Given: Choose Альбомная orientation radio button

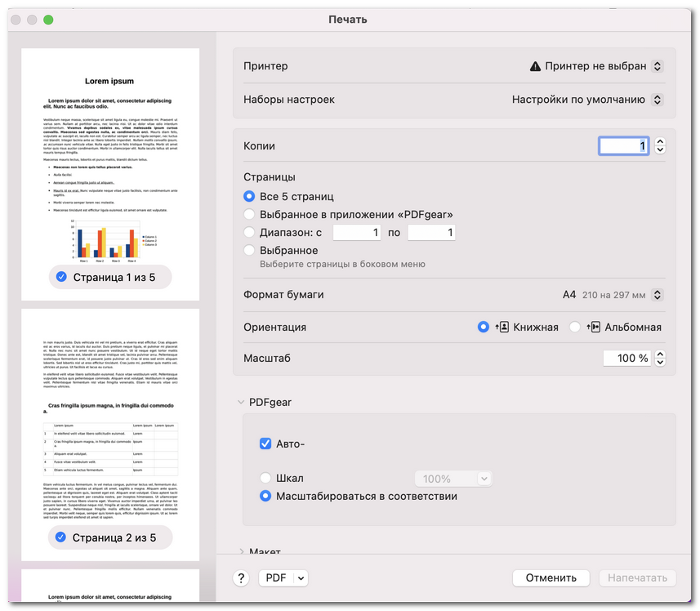Looking at the screenshot, I should click(x=574, y=327).
